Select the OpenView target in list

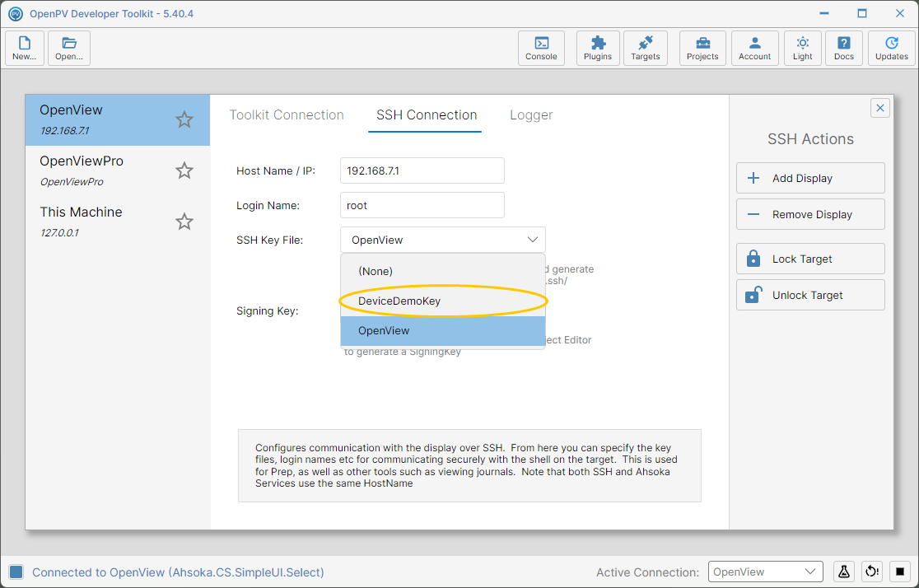pyautogui.click(x=117, y=119)
